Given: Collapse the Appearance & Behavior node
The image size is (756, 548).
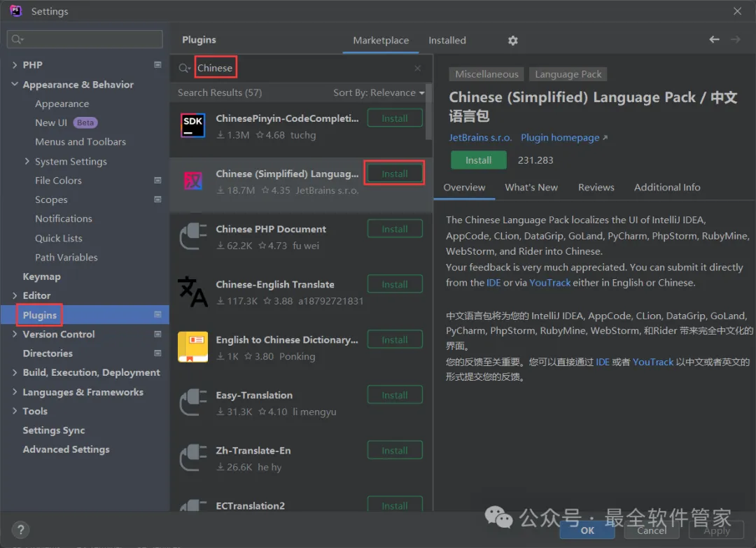Looking at the screenshot, I should 15,85.
